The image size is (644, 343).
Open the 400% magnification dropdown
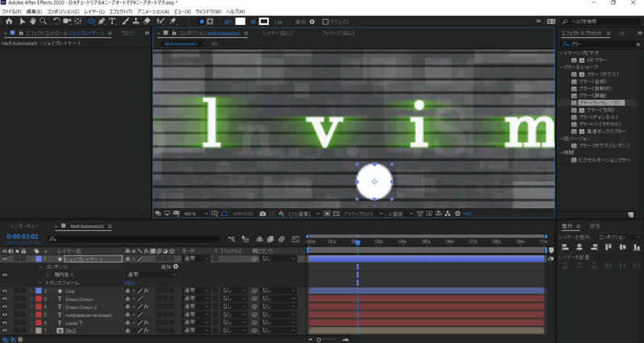click(x=196, y=213)
